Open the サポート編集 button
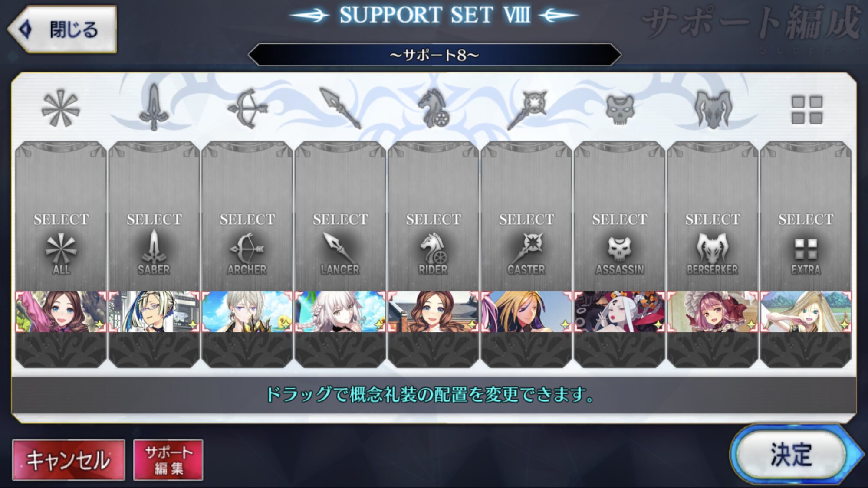 168,460
